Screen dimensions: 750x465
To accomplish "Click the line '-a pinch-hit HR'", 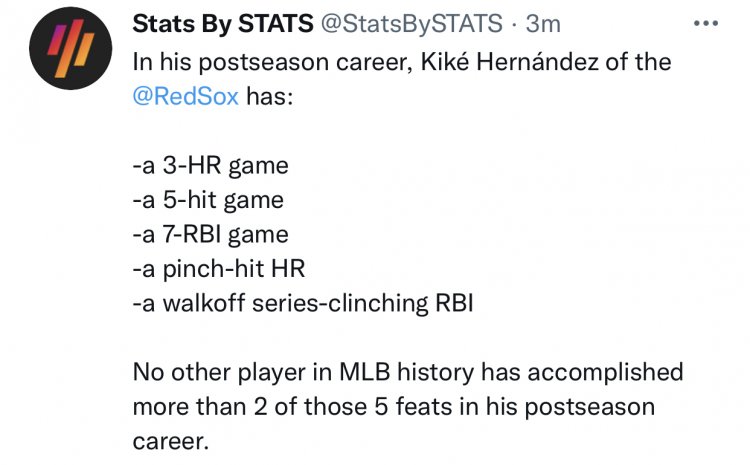I will click(219, 268).
